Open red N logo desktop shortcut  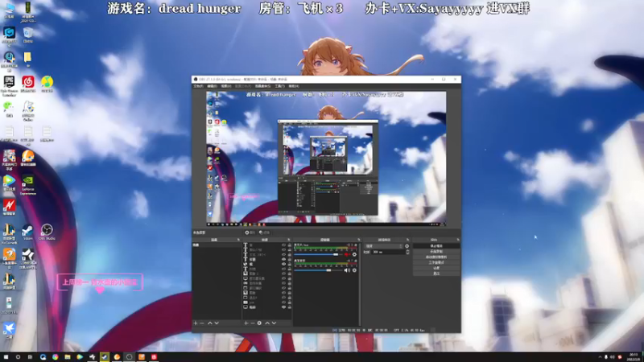point(9,208)
